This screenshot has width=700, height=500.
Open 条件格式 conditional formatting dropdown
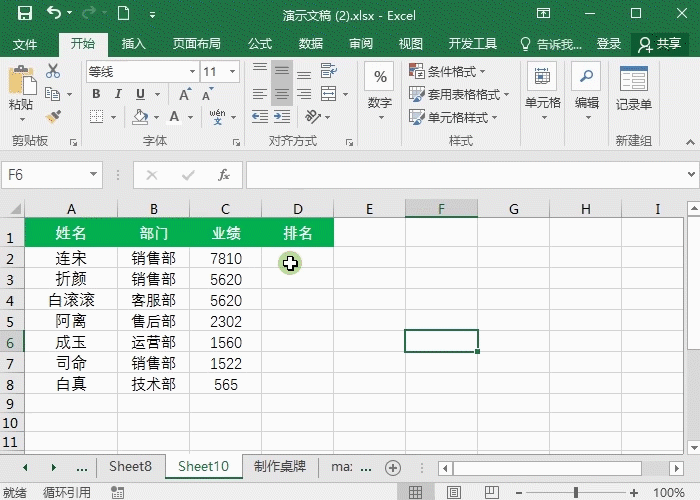click(447, 71)
